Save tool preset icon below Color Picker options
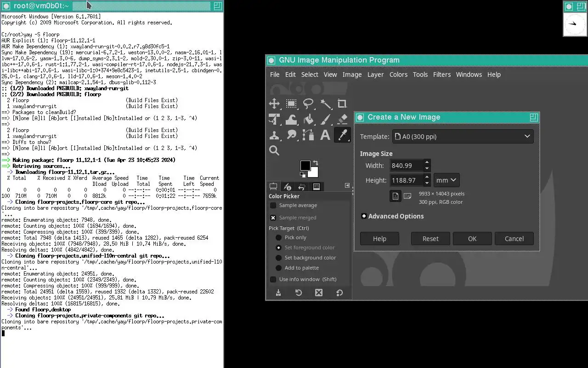Image resolution: width=588 pixels, height=368 pixels. pos(278,293)
